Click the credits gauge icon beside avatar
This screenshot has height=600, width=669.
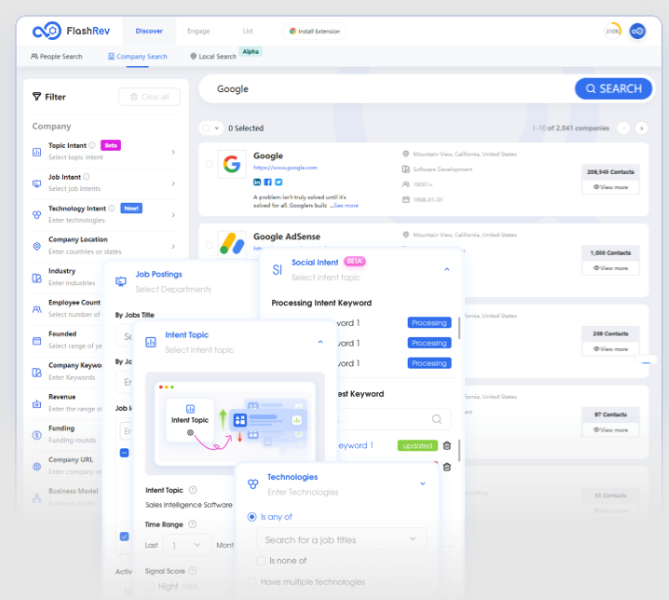613,31
